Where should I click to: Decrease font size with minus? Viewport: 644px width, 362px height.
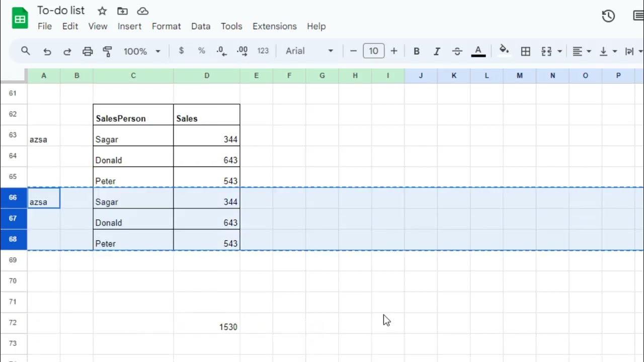click(x=353, y=51)
